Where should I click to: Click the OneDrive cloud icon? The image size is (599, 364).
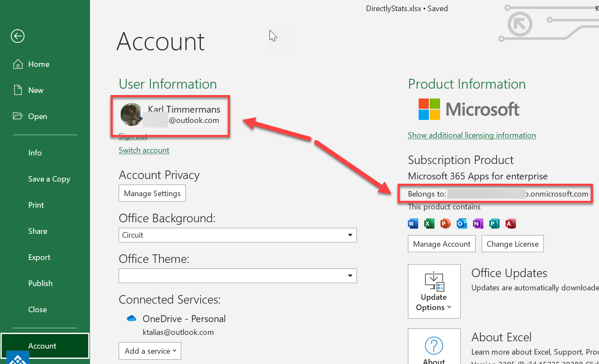point(131,319)
